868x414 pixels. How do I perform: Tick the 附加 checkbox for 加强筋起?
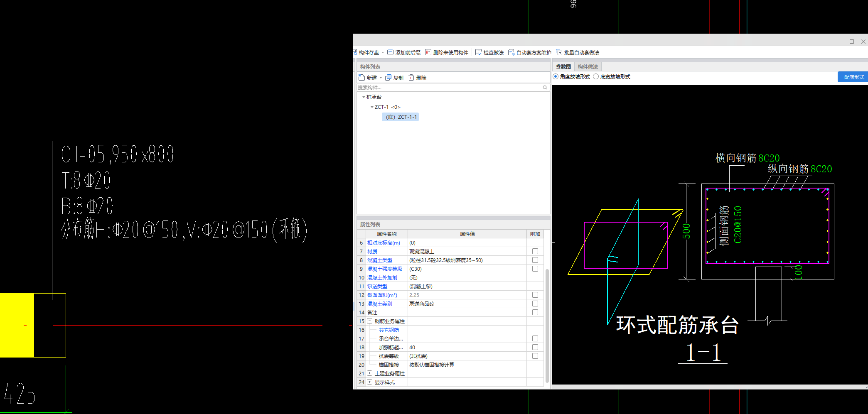coord(535,347)
